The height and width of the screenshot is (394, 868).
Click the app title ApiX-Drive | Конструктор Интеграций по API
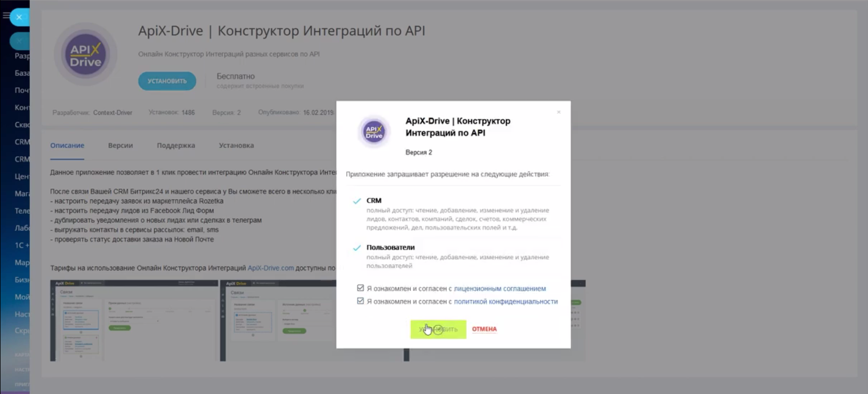point(281,31)
